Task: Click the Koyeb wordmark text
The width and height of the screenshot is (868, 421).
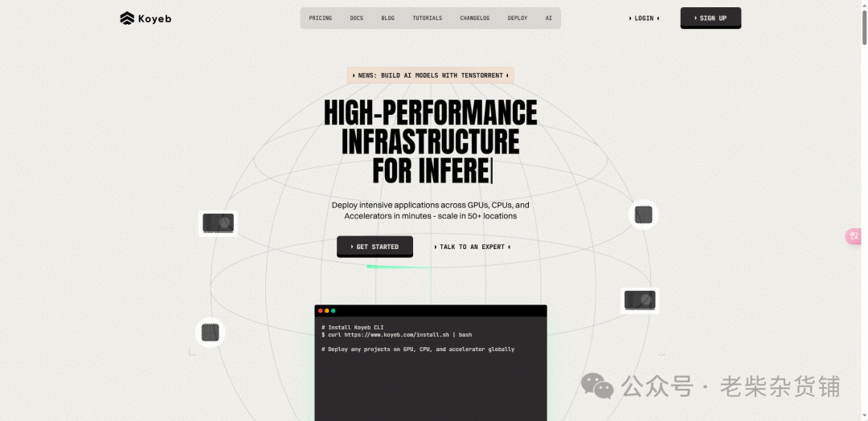Action: [x=154, y=18]
